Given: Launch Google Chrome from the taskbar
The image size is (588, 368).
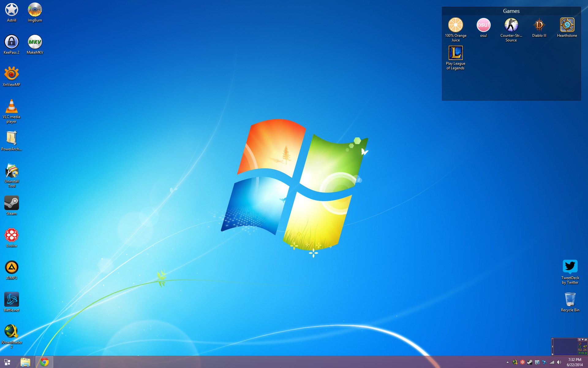Looking at the screenshot, I should point(44,362).
